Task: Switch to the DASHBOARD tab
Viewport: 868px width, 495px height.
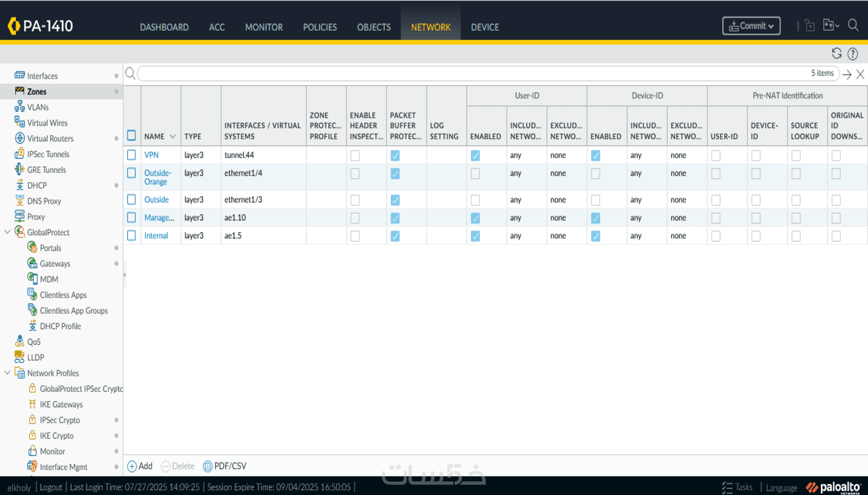Action: [164, 27]
